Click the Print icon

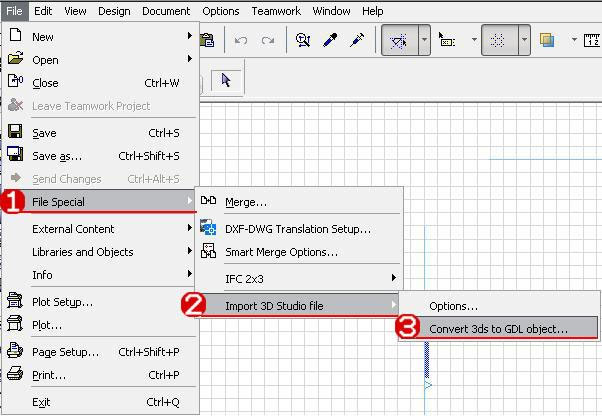pos(15,373)
